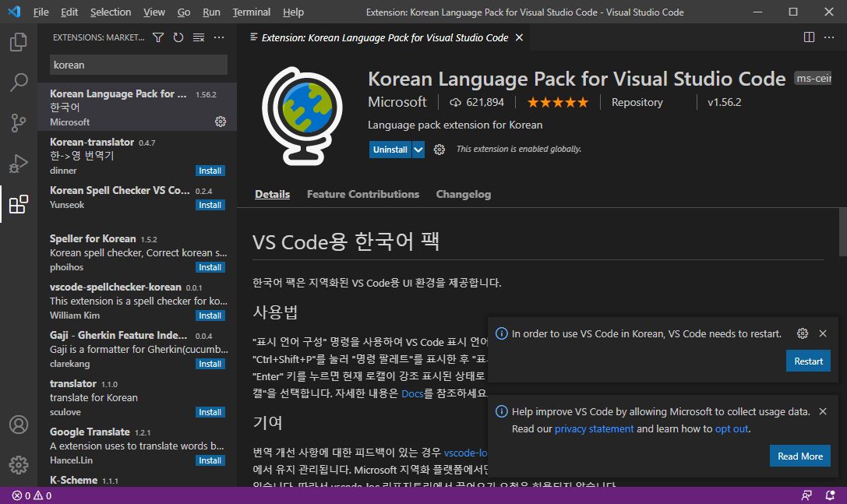
Task: Click the Read More button
Action: 800,456
